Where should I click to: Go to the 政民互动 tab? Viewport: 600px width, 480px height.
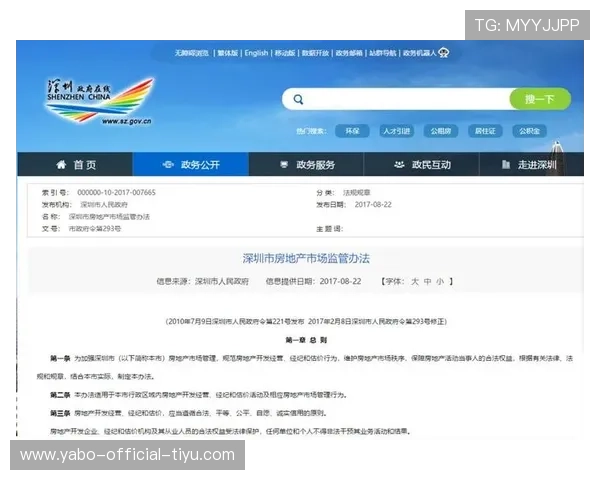point(421,165)
